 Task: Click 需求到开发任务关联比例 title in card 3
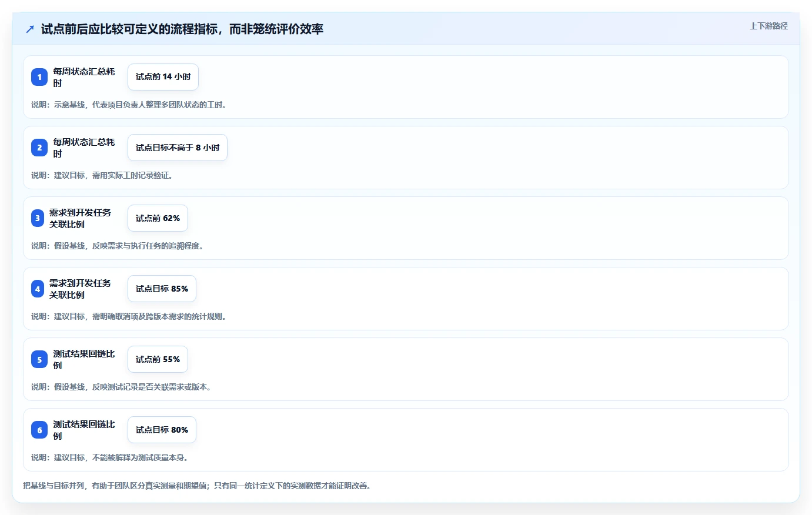click(80, 218)
